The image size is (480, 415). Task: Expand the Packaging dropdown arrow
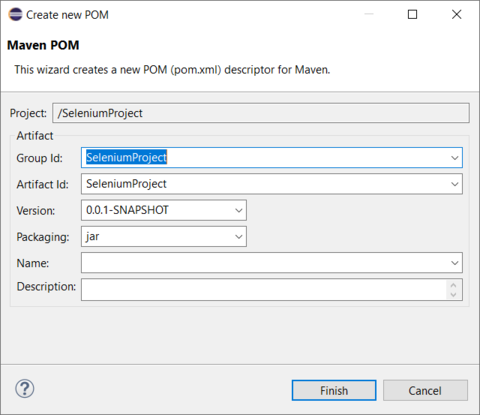pyautogui.click(x=239, y=237)
